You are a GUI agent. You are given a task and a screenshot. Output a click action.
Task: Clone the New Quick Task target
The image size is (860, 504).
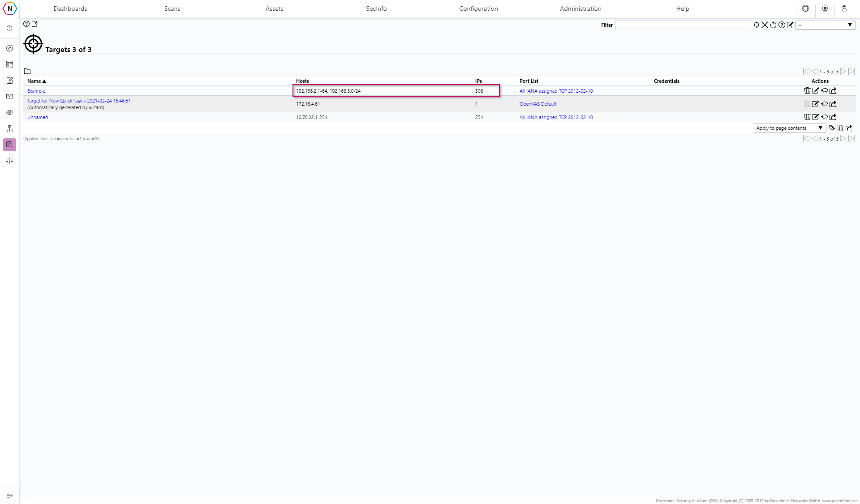(824, 104)
